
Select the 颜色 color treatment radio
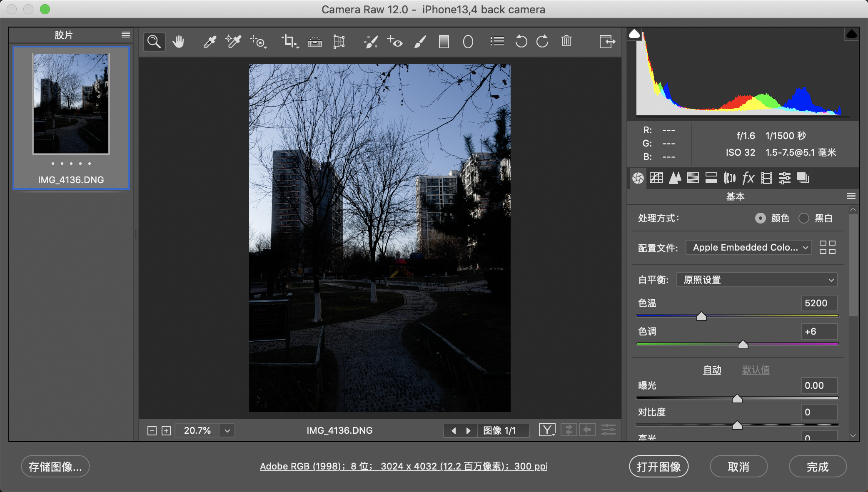tap(761, 218)
